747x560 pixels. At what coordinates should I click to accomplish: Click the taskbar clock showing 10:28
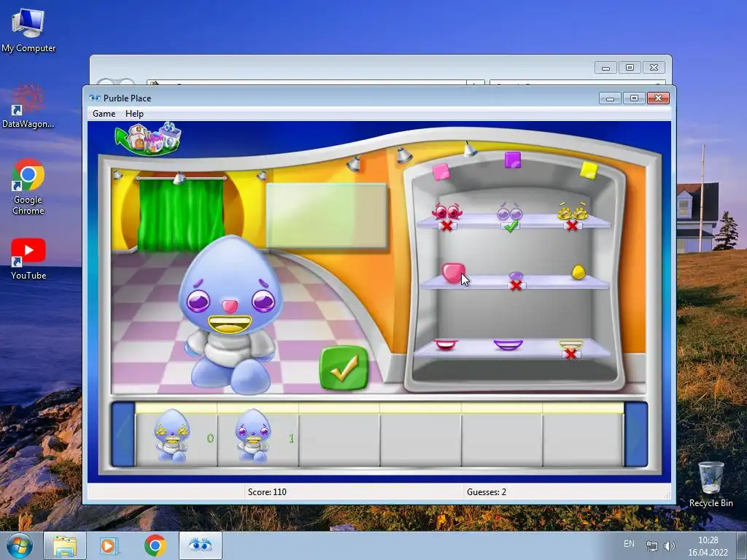(708, 546)
